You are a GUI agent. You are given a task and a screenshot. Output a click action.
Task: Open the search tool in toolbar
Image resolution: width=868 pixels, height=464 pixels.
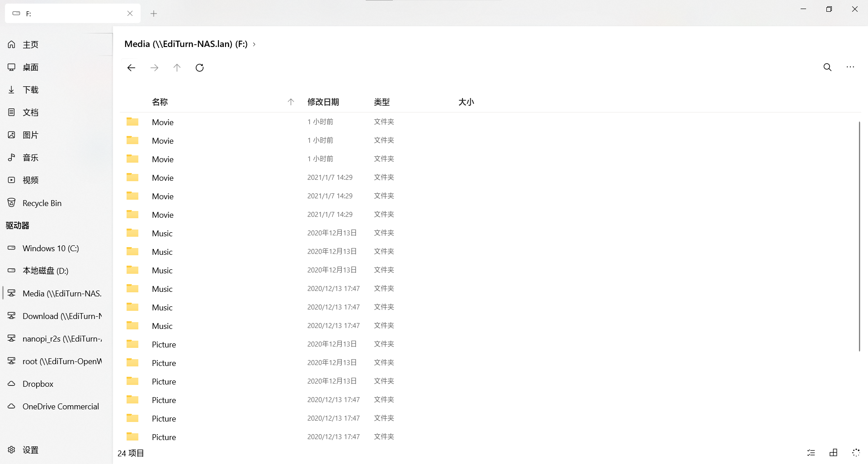(x=827, y=67)
